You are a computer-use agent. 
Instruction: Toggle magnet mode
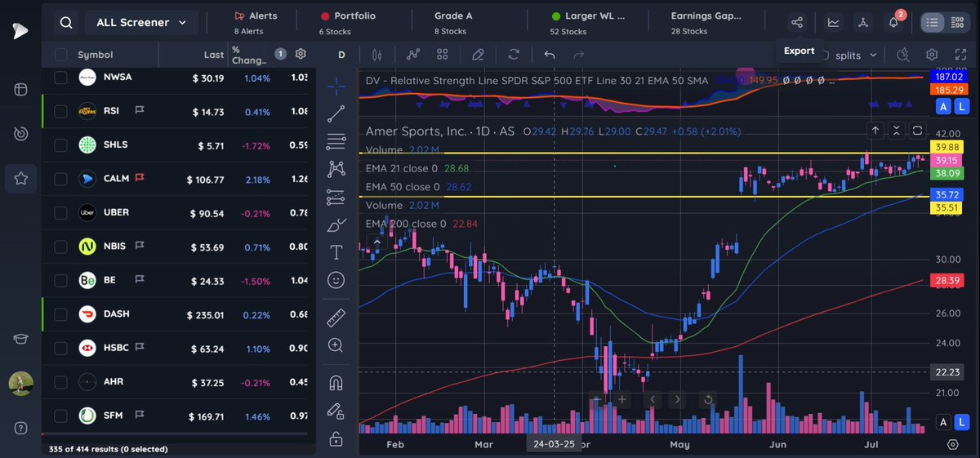336,382
